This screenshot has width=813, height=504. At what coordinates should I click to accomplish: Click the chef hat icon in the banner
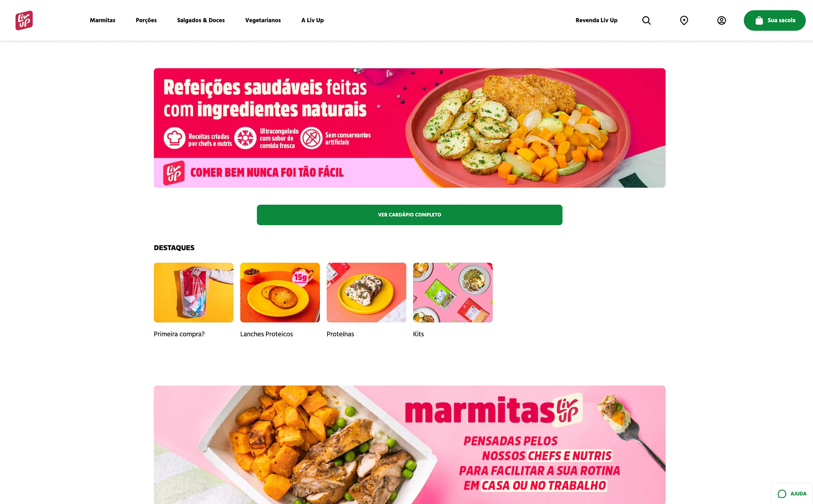coord(174,138)
